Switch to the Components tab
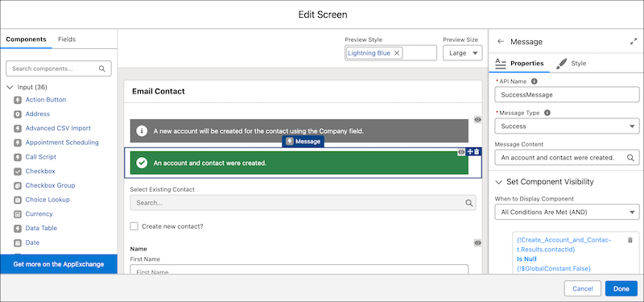 [x=26, y=39]
